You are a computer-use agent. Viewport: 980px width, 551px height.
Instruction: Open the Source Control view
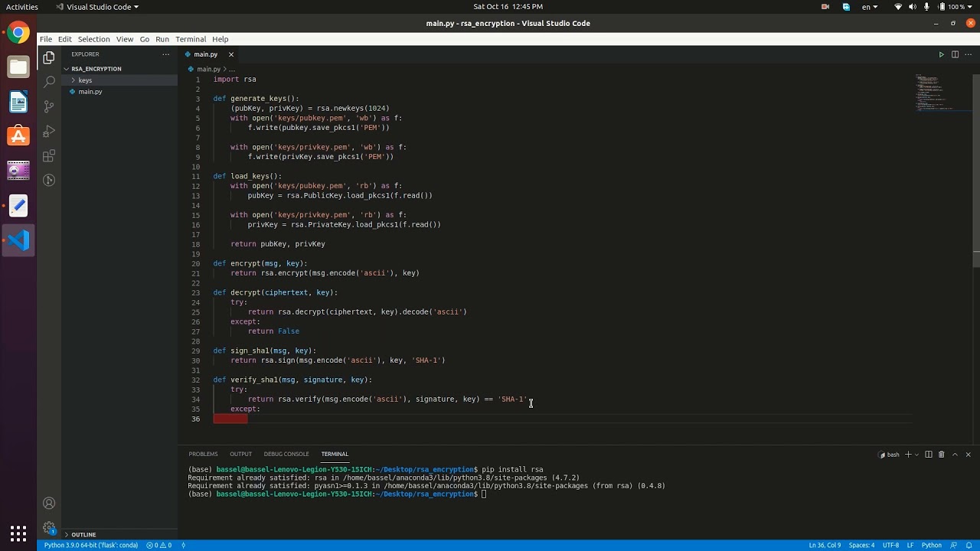[x=49, y=106]
